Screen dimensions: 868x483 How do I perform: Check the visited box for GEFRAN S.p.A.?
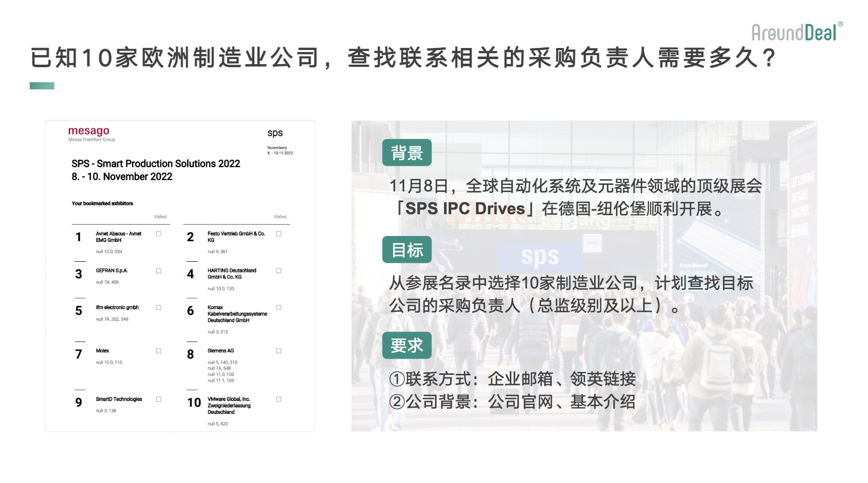pos(159,271)
